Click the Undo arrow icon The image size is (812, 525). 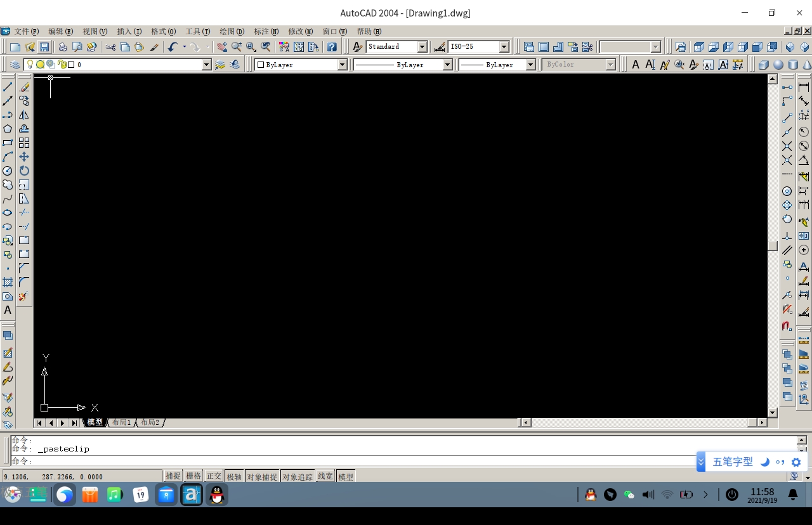point(173,47)
